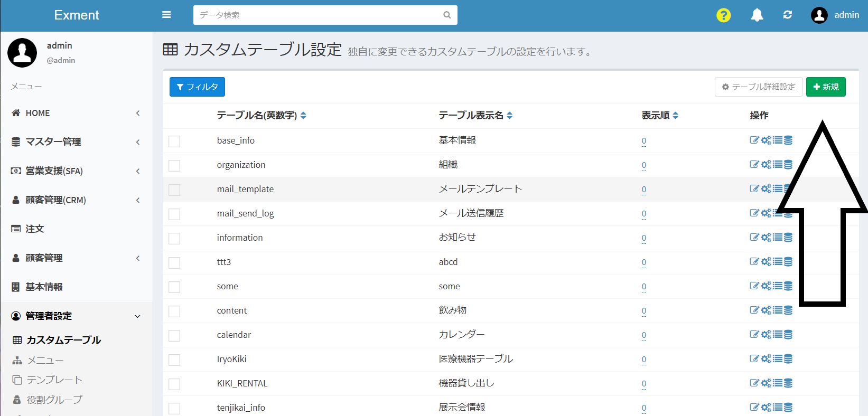Check the mail_template row checkbox
868x416 pixels.
click(x=174, y=190)
